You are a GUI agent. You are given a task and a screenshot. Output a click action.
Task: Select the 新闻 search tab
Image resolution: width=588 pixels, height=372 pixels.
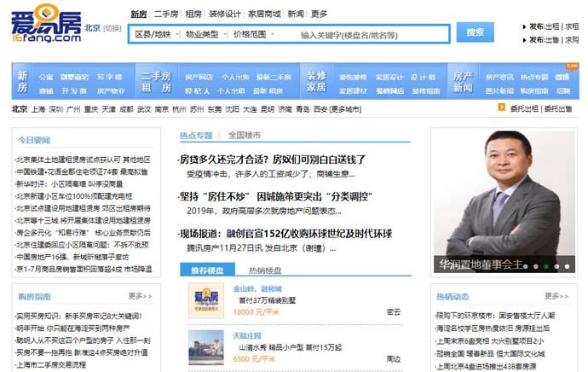pyautogui.click(x=296, y=15)
